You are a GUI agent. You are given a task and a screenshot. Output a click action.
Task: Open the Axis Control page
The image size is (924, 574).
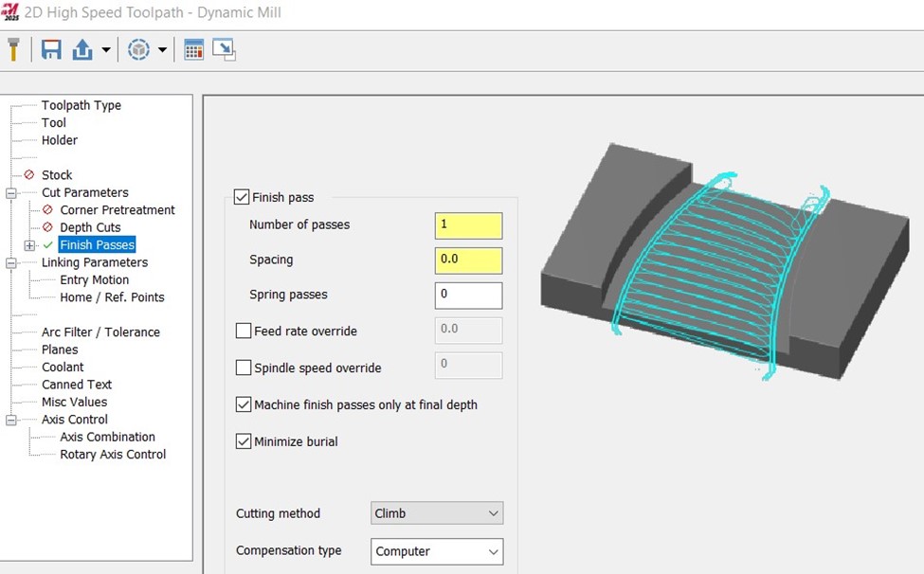point(75,420)
